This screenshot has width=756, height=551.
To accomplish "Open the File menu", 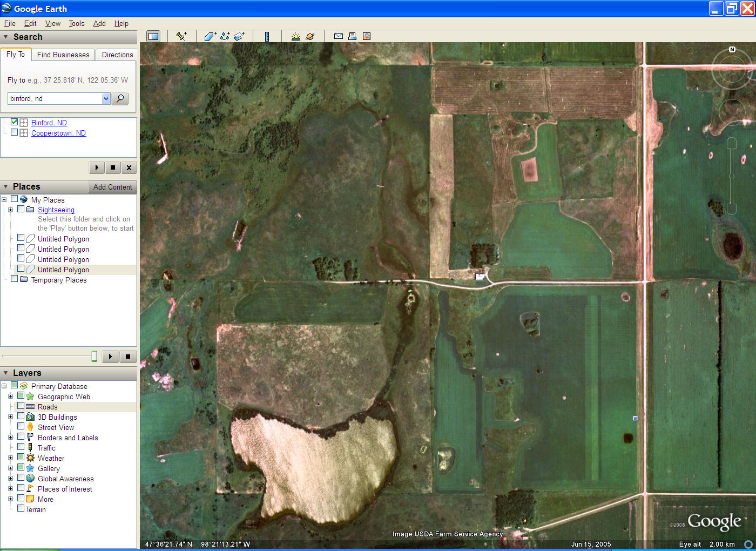I will [10, 23].
